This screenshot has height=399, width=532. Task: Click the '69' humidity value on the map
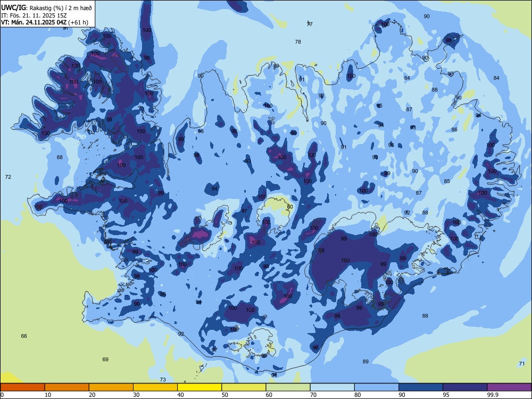coord(105,359)
